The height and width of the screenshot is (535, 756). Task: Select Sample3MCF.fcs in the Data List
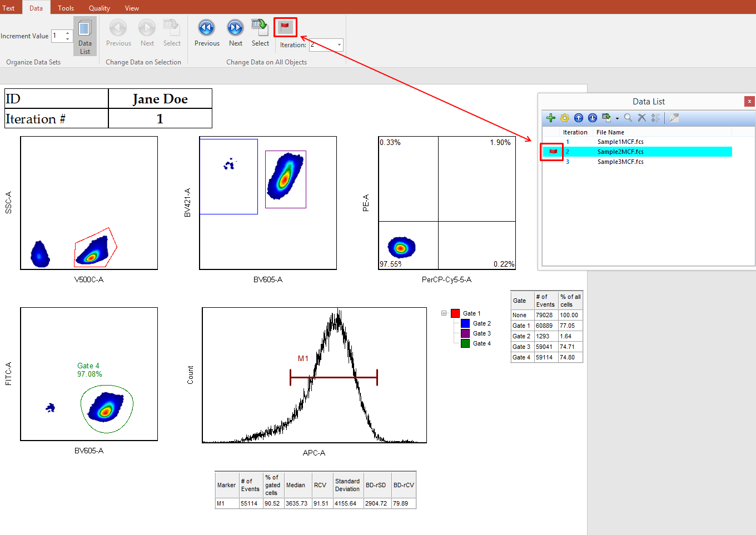[x=620, y=162]
